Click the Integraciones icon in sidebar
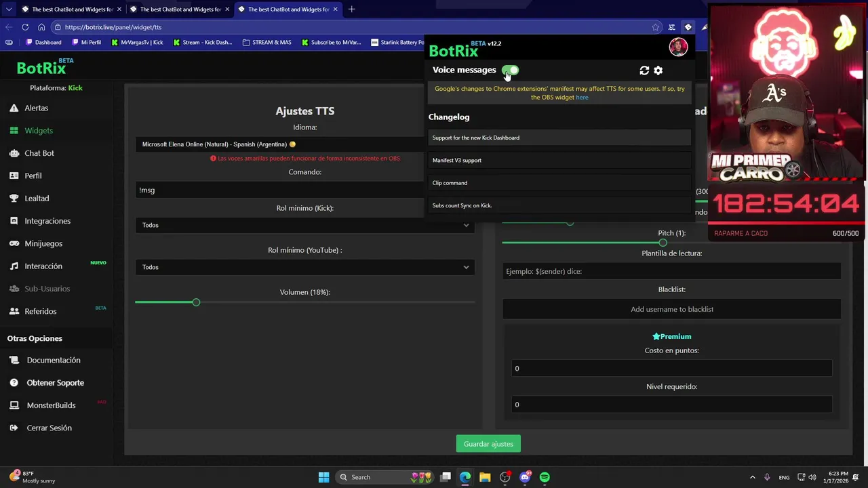Image resolution: width=868 pixels, height=488 pixels. (x=14, y=221)
